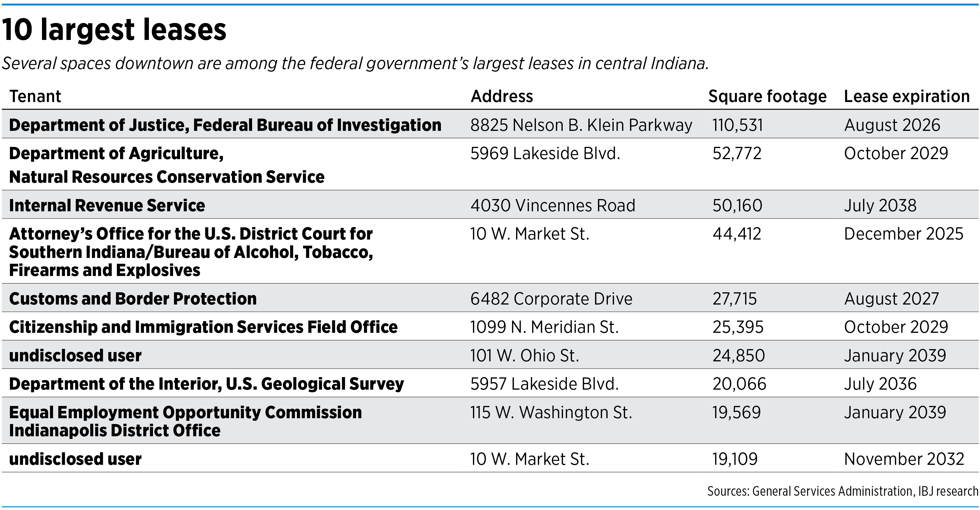Click the General Services Administration sources line
Viewport: 980px width, 510px height.
(842, 491)
